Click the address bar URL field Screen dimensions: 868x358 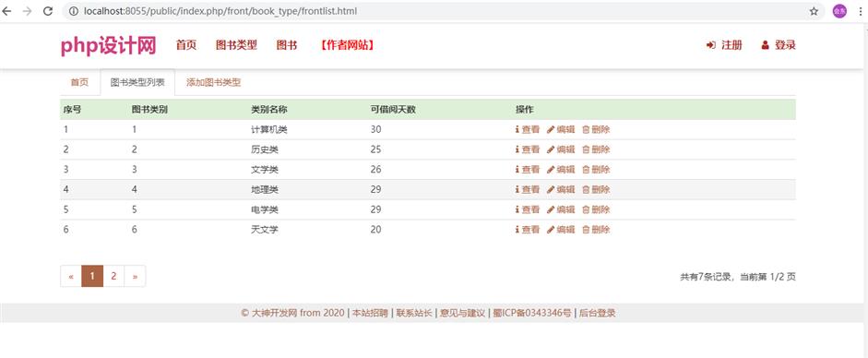(x=432, y=11)
